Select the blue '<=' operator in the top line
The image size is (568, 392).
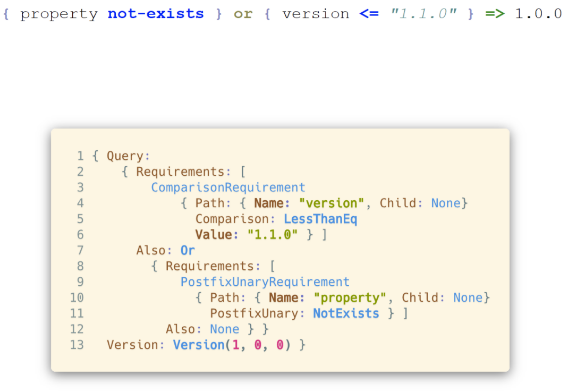369,14
